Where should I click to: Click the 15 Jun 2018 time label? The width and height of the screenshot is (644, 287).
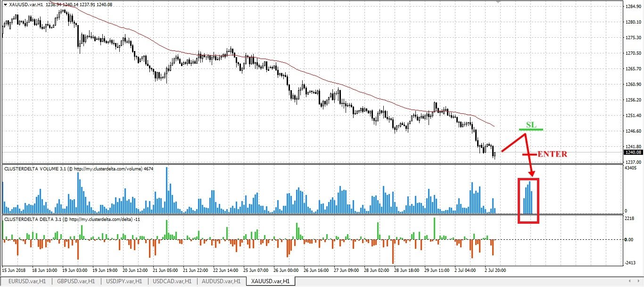[x=13, y=270]
